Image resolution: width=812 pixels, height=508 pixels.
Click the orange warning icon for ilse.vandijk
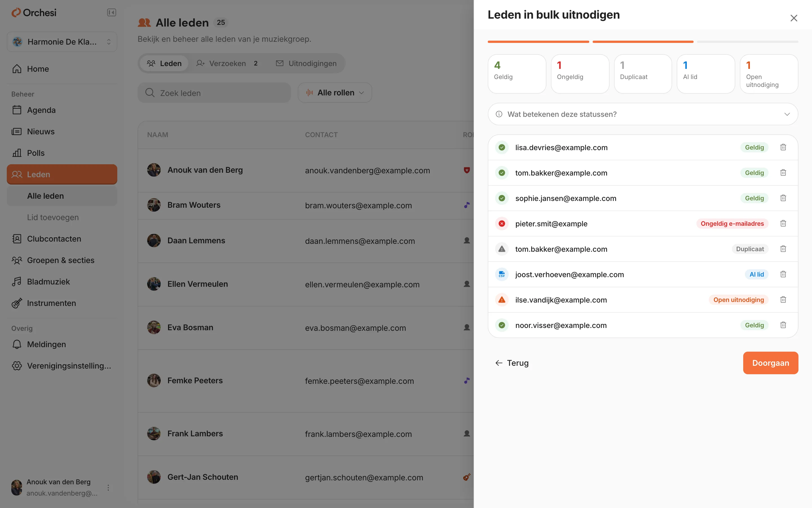pyautogui.click(x=502, y=300)
